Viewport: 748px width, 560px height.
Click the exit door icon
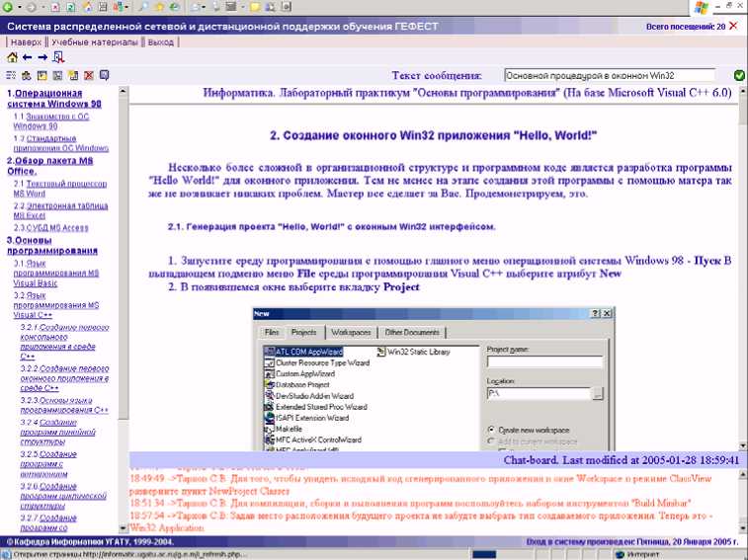tap(58, 57)
